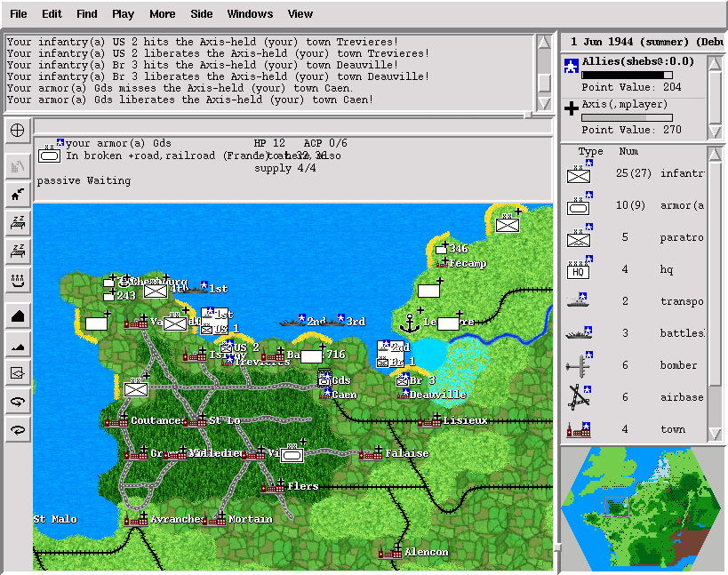Zoom out with the small mountain-shape button
Viewport: 728px width, 575px height.
(18, 346)
